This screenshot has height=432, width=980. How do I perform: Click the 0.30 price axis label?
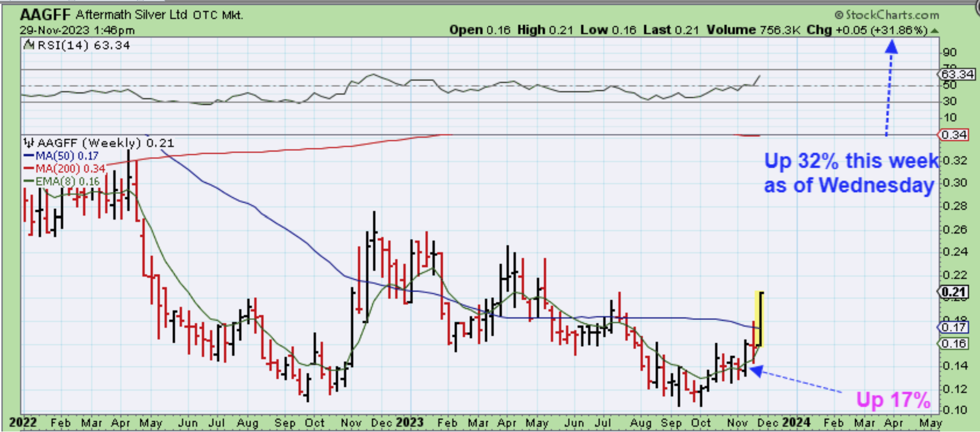(x=954, y=183)
